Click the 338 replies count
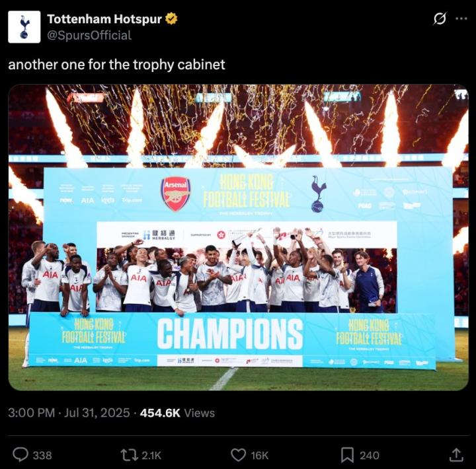This screenshot has height=469, width=476. 42,455
